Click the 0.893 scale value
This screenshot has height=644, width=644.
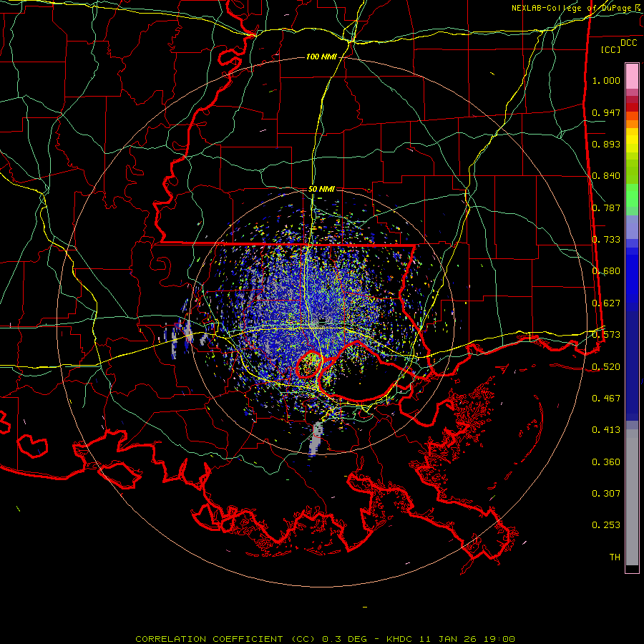coord(606,144)
